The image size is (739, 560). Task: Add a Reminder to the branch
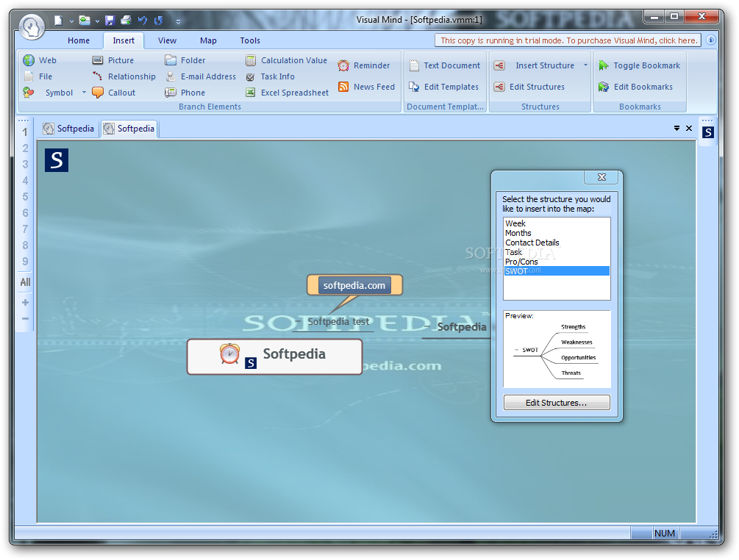[x=364, y=65]
